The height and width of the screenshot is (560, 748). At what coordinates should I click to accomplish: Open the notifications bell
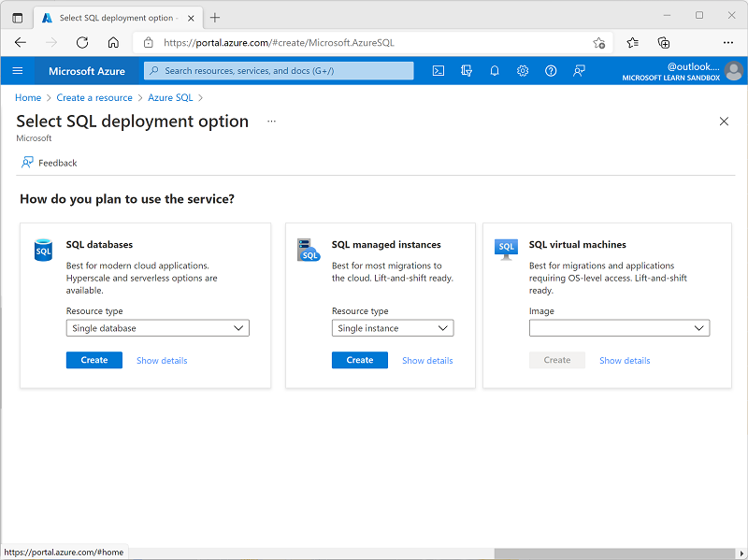(x=495, y=71)
